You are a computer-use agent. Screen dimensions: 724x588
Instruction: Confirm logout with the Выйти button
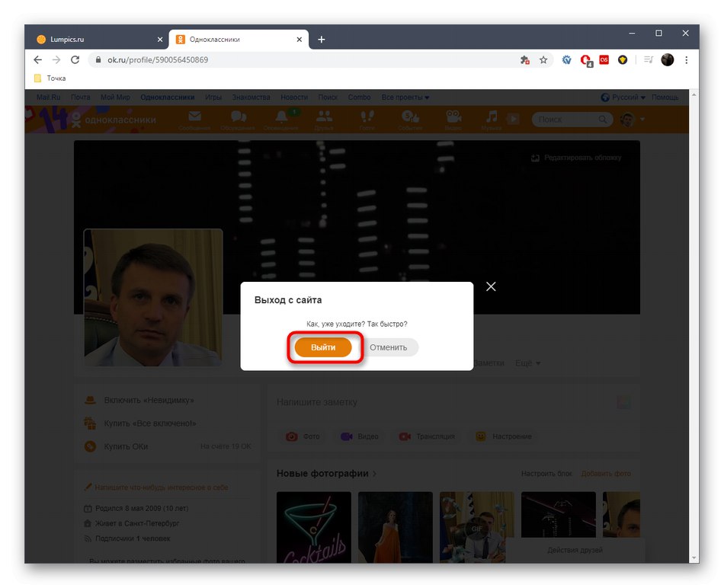tap(325, 347)
